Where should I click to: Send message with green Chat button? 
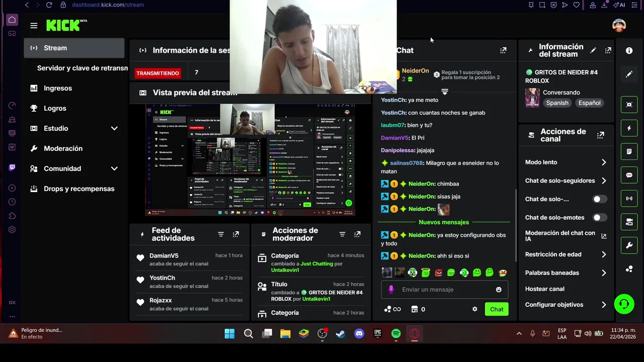(497, 309)
